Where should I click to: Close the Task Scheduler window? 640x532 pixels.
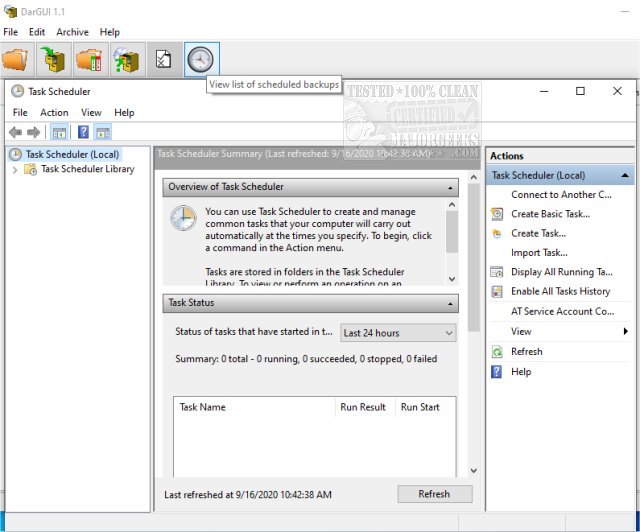pyautogui.click(x=617, y=91)
